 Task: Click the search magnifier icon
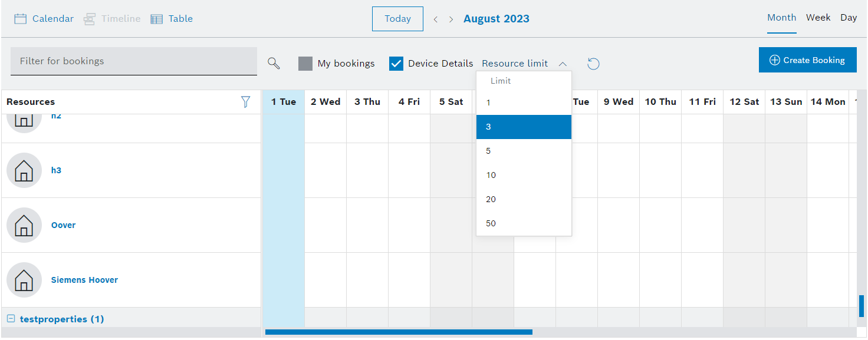pos(274,63)
